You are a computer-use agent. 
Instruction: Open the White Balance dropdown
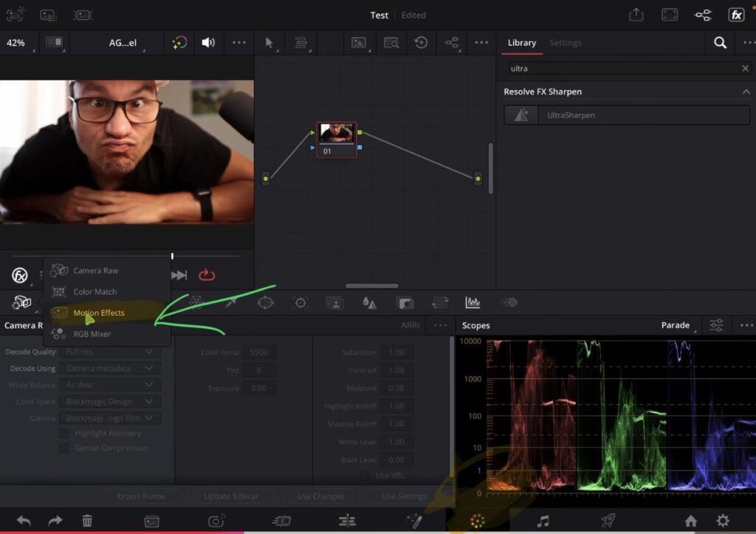110,385
